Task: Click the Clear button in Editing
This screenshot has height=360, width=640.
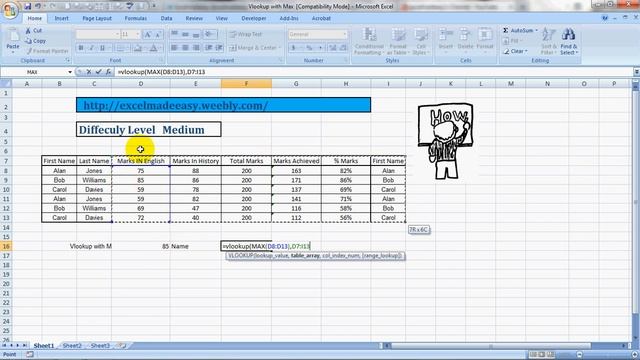Action: click(x=516, y=51)
